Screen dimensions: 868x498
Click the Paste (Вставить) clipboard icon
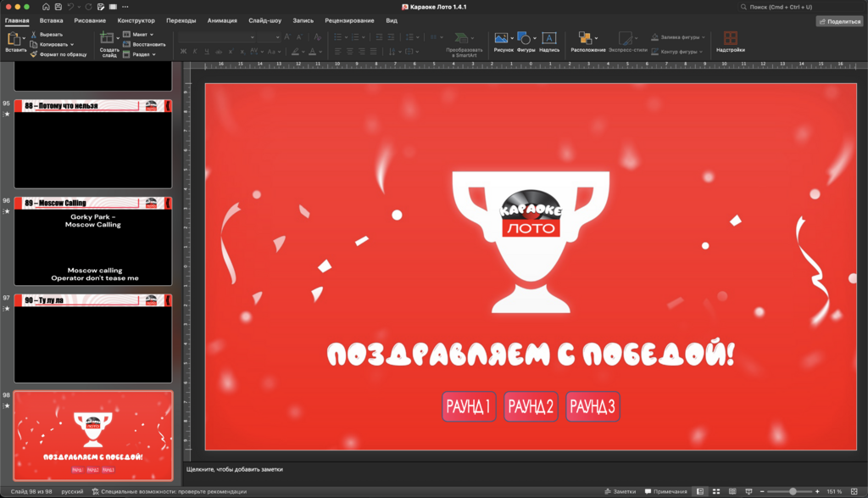(14, 39)
